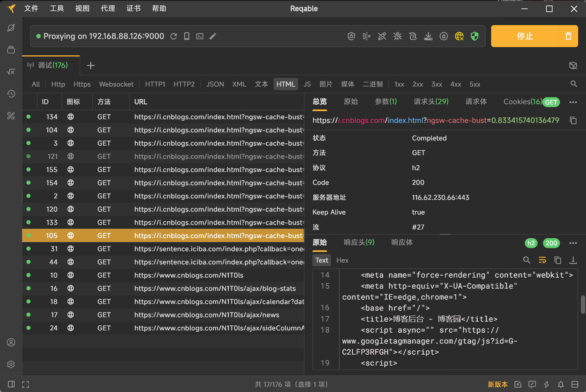
Task: Click the pencil edit icon beside proxy address
Action: pos(213,36)
